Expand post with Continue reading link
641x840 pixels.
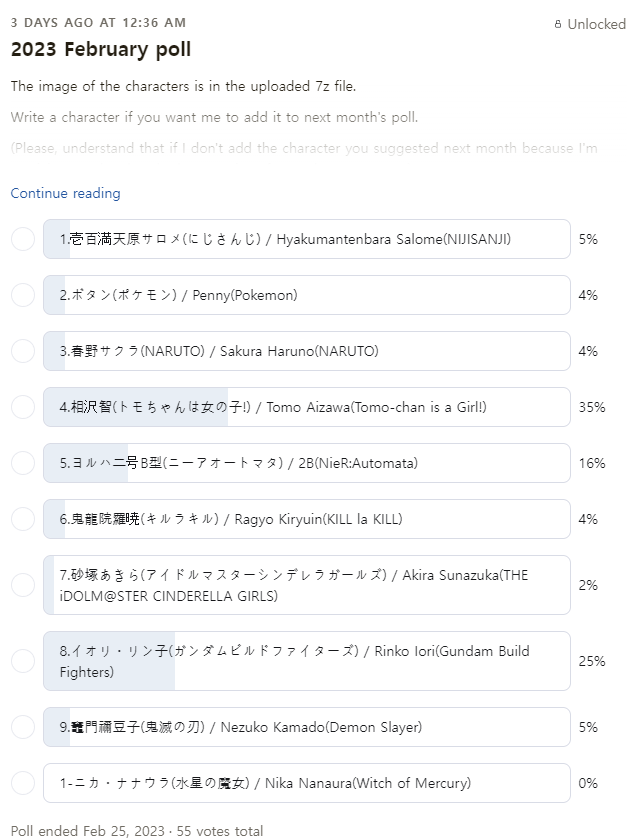[65, 193]
